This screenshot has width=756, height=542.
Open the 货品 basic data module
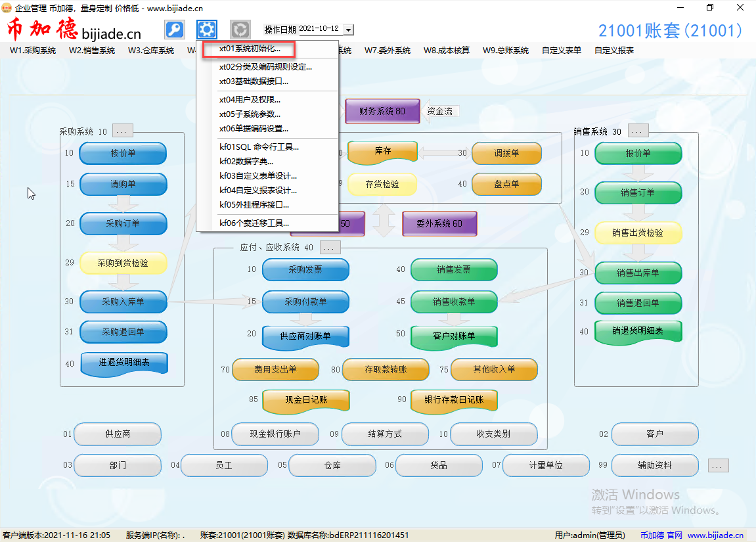438,465
